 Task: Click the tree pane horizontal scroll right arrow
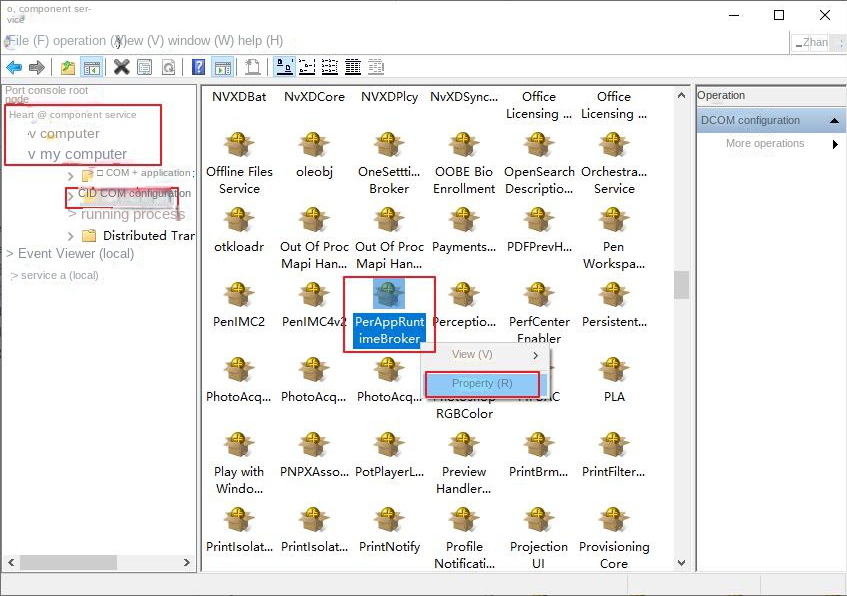186,564
